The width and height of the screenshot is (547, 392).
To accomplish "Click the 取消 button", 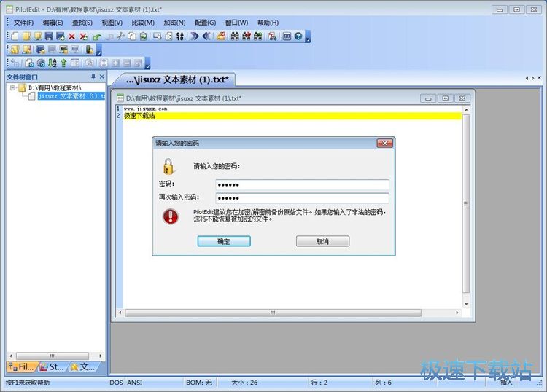I will coord(322,241).
